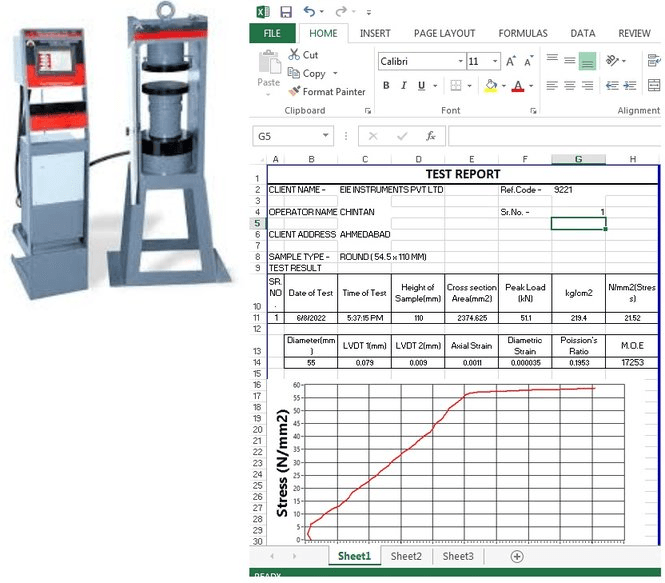Click the Orientation text rotation icon

[x=612, y=61]
